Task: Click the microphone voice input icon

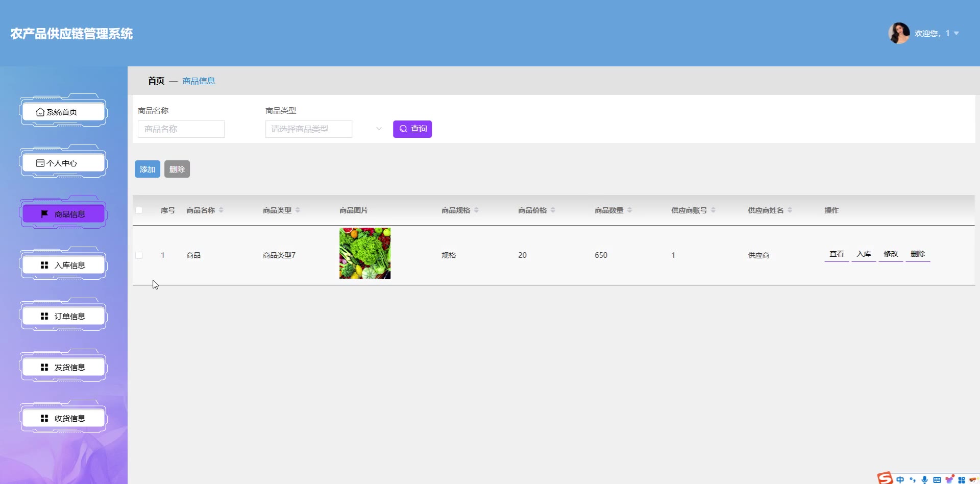Action: click(x=924, y=479)
